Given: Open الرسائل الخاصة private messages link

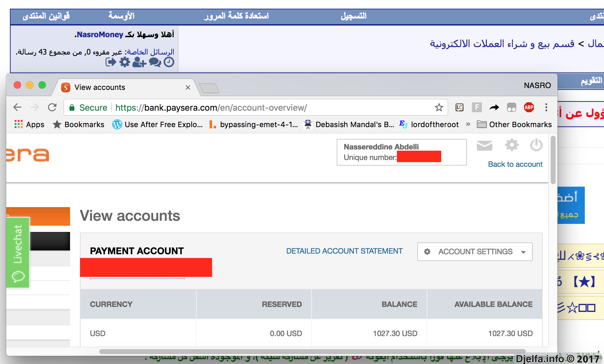Looking at the screenshot, I should point(150,52).
